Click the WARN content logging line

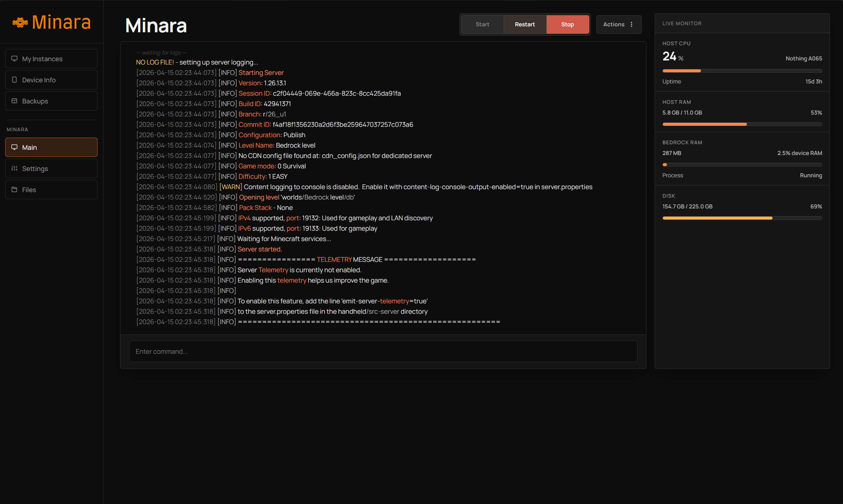pyautogui.click(x=364, y=187)
